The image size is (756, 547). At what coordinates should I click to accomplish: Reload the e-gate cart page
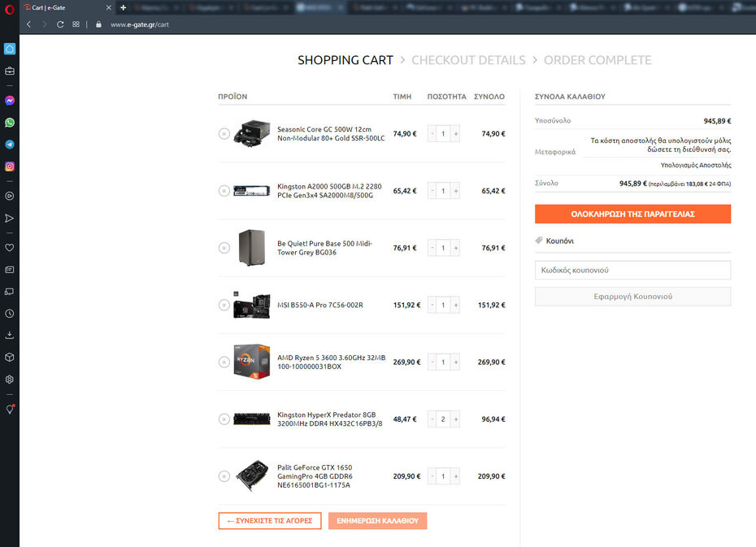tap(60, 24)
